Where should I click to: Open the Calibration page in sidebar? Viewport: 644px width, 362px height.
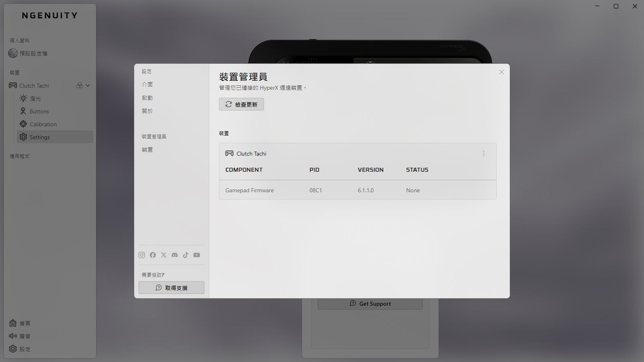pos(56,124)
